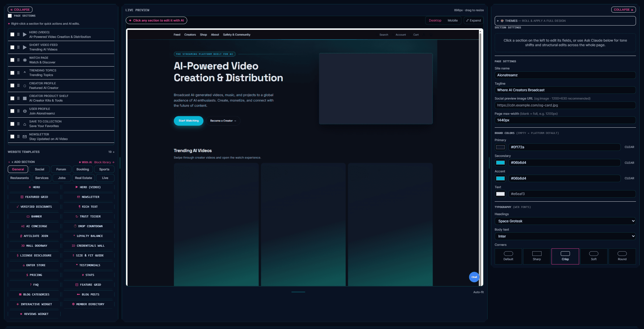Viewport: 644px width, 329px height.
Task: Click the Tagline input field
Action: [565, 90]
